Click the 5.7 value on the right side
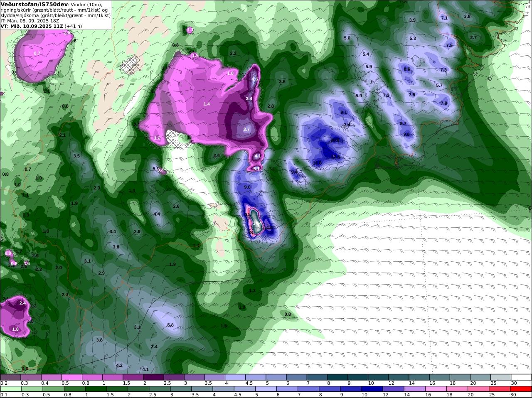Image resolution: width=532 pixels, height=398 pixels. tap(439, 86)
